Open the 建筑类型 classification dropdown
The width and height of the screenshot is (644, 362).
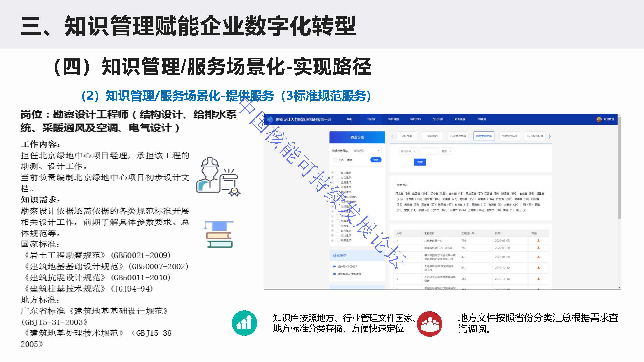pyautogui.click(x=366, y=151)
